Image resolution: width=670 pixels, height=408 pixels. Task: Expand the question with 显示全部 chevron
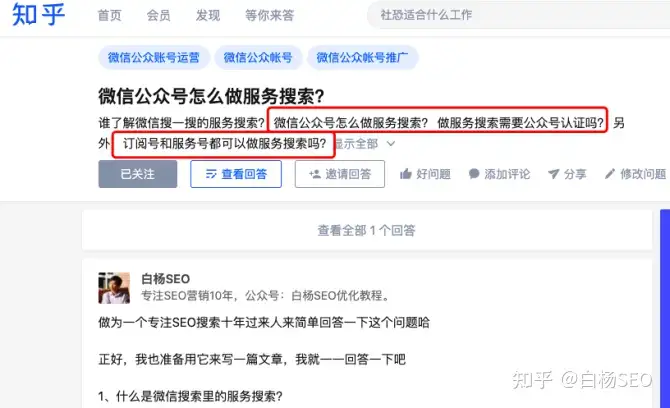[391, 144]
